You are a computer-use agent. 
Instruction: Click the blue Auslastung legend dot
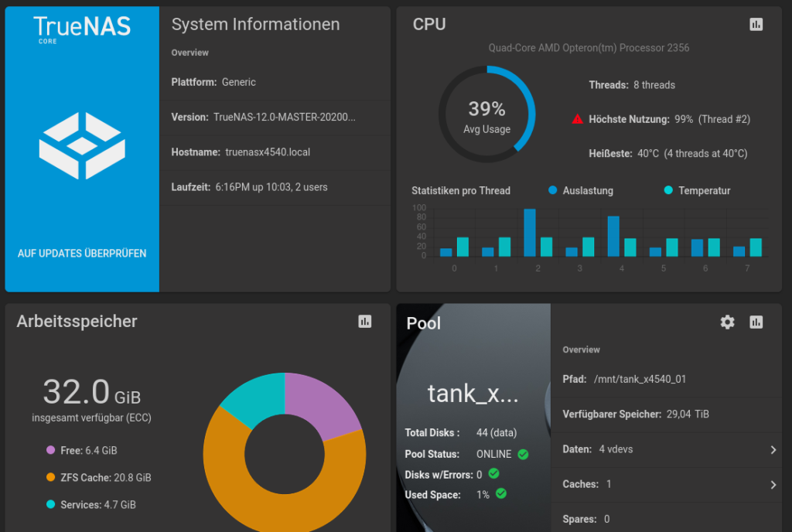click(552, 190)
